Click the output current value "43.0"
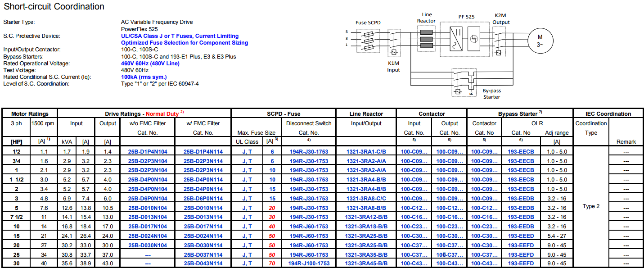The width and height of the screenshot is (644, 268). 108,263
